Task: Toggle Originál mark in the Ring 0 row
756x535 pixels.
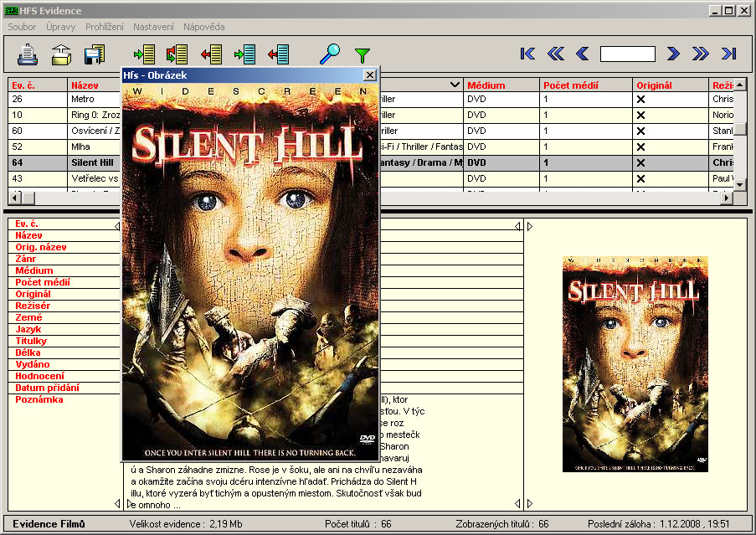Action: (x=640, y=116)
